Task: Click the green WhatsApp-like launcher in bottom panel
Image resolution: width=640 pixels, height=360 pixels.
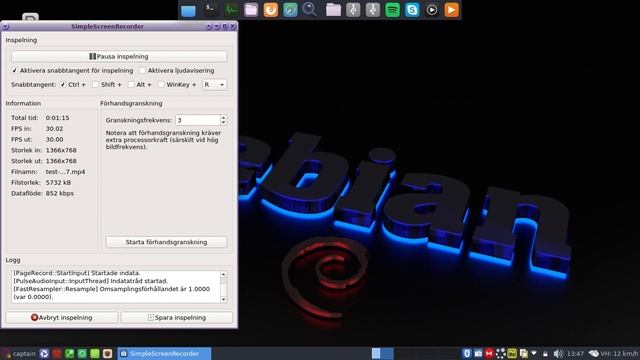Action: [x=82, y=353]
